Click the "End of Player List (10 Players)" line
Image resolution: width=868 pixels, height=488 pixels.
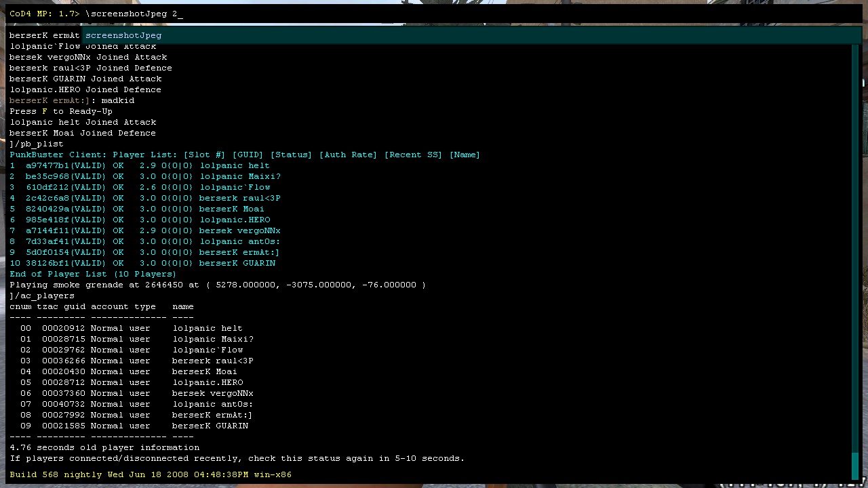94,274
